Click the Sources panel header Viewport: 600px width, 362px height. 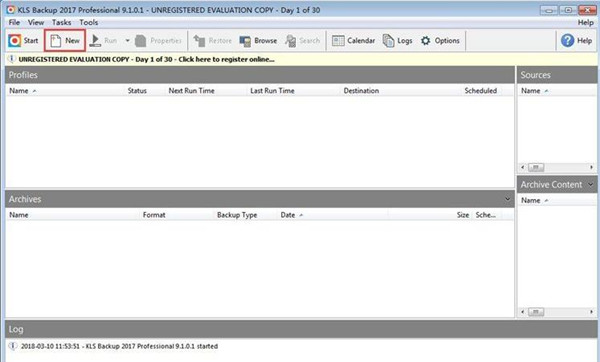click(557, 75)
